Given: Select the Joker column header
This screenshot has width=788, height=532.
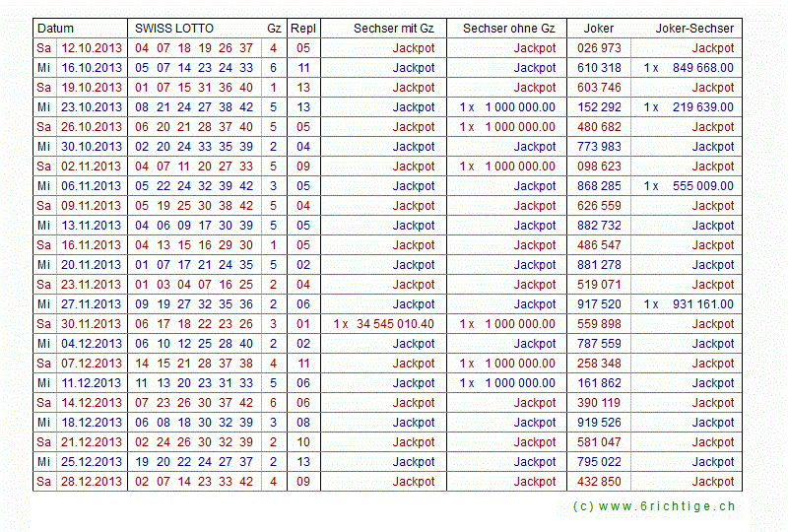Looking at the screenshot, I should 599,29.
